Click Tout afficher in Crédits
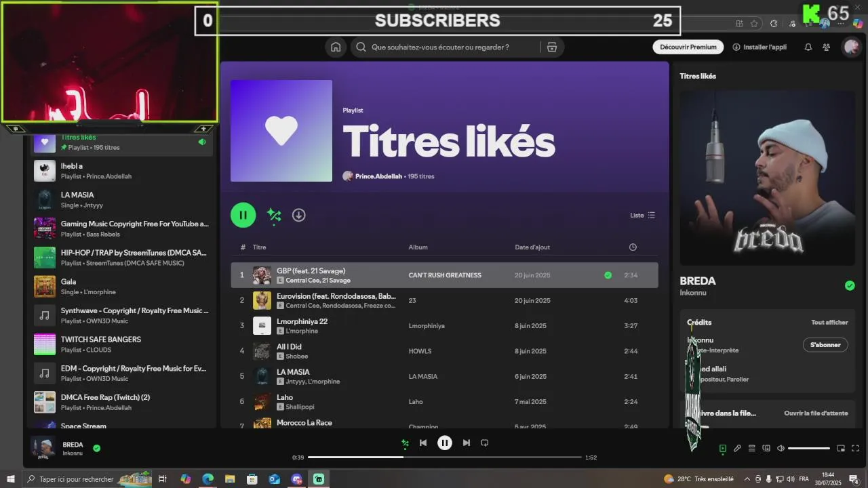Viewport: 868px width, 488px height. click(x=829, y=323)
